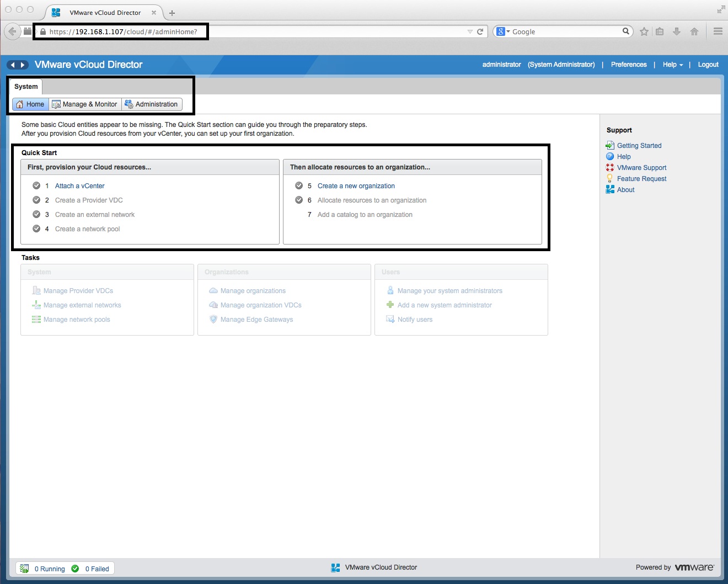Screen dimensions: 728x584
Task: Click the Attach a vCenter link
Action: click(79, 185)
